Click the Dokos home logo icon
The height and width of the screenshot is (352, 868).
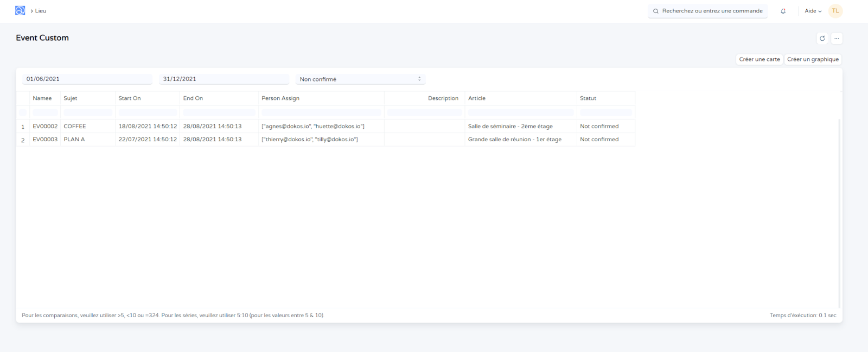20,11
